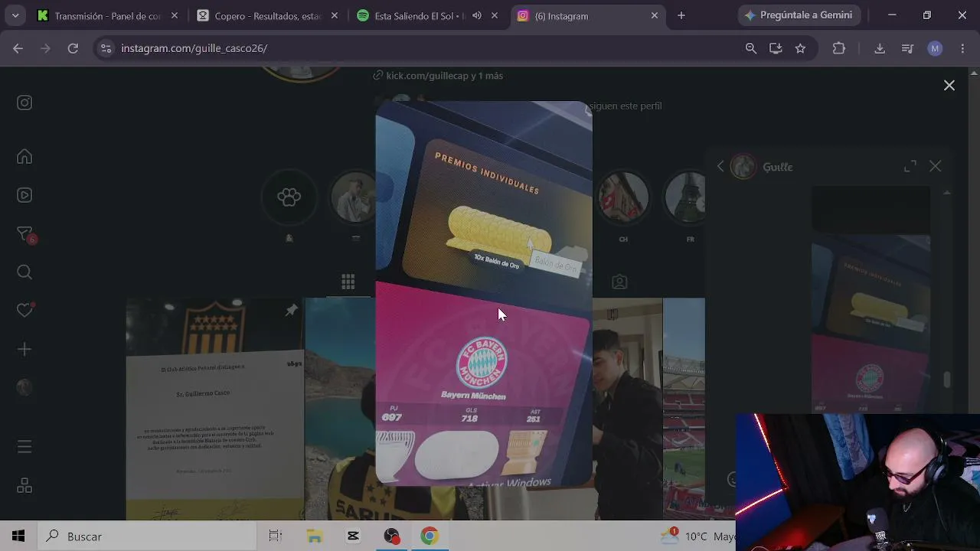Open the paw icon story highlight

point(289,197)
